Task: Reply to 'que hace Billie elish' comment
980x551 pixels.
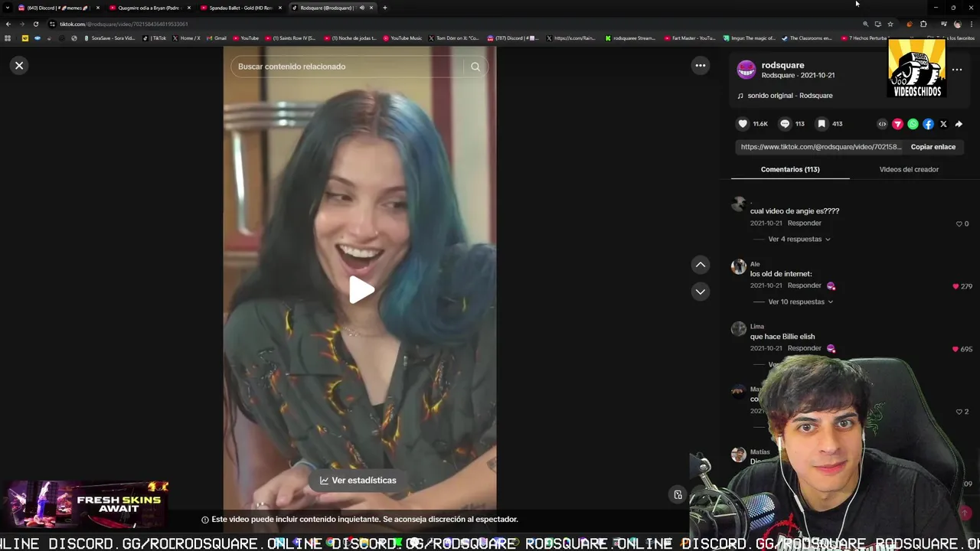Action: 804,348
